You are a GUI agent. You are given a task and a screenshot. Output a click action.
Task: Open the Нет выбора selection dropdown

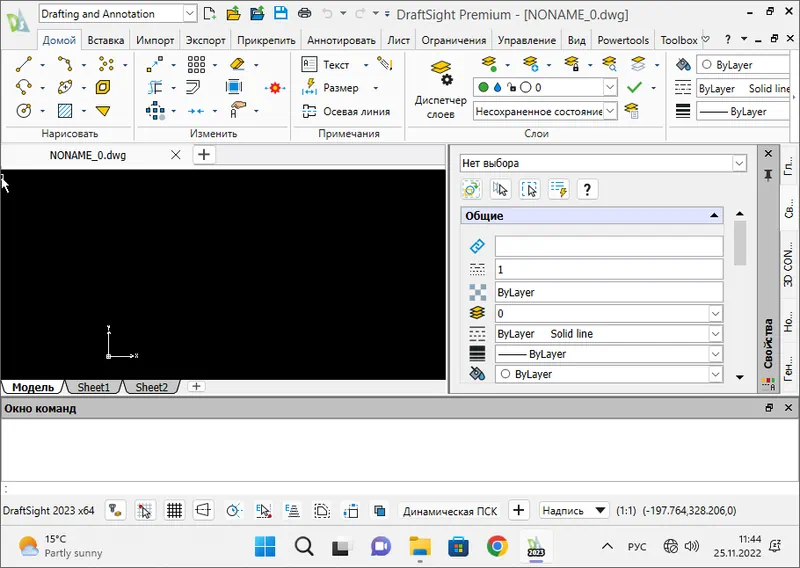point(738,163)
